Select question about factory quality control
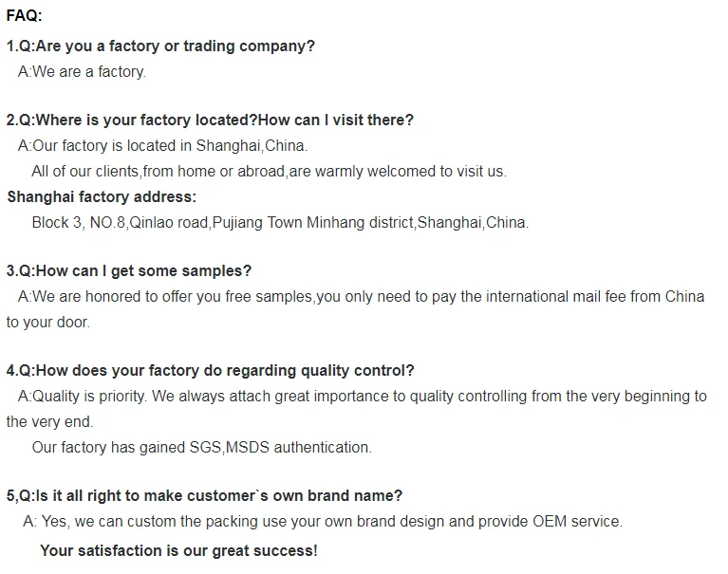 (x=210, y=371)
